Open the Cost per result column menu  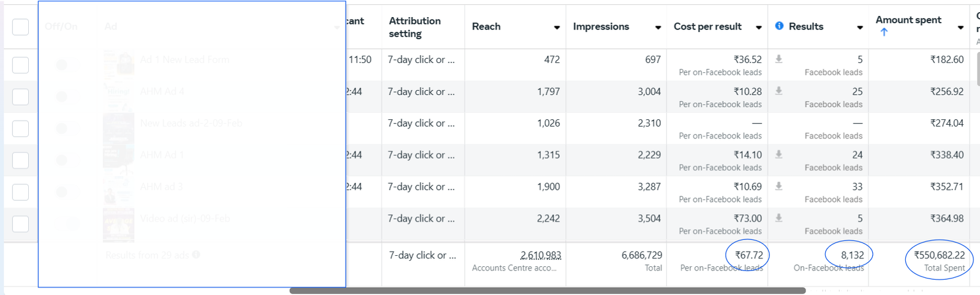tap(759, 28)
